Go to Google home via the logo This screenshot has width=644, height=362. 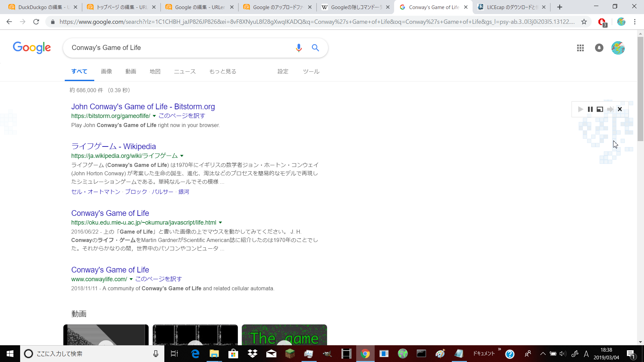point(32,48)
